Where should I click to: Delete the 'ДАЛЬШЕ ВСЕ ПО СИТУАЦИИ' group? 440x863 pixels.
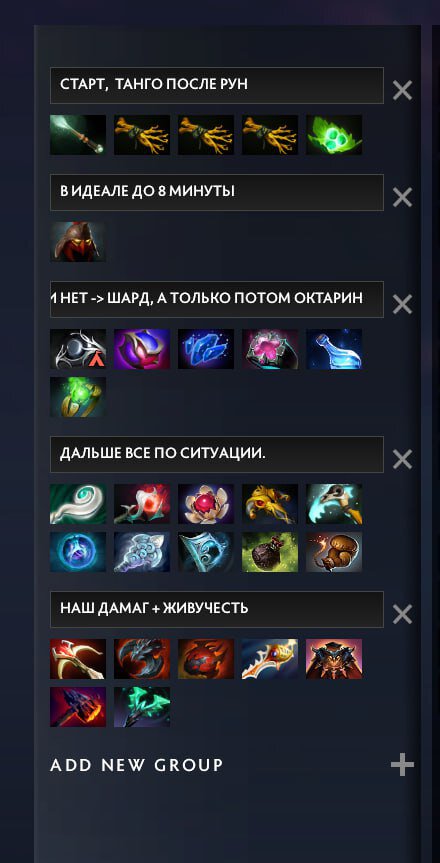[x=403, y=459]
